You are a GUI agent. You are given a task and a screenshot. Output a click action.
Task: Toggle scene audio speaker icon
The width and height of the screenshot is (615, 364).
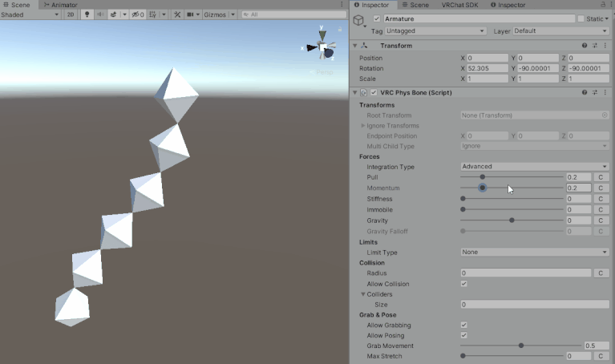(100, 14)
